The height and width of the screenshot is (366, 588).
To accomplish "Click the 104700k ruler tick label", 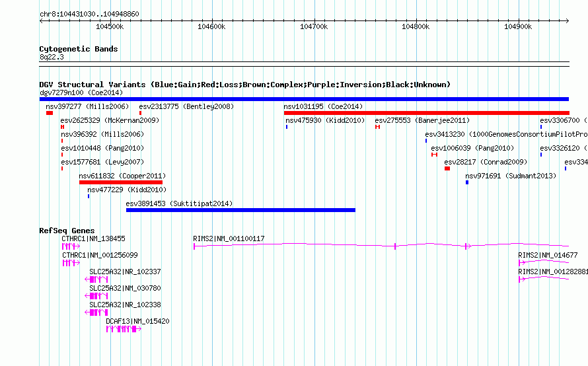I will (x=314, y=26).
